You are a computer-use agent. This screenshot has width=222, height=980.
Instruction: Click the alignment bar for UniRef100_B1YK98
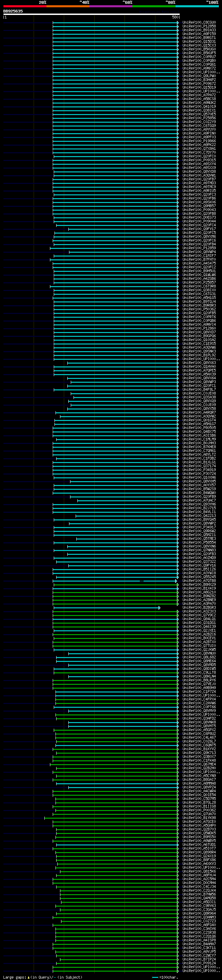click(112, 818)
